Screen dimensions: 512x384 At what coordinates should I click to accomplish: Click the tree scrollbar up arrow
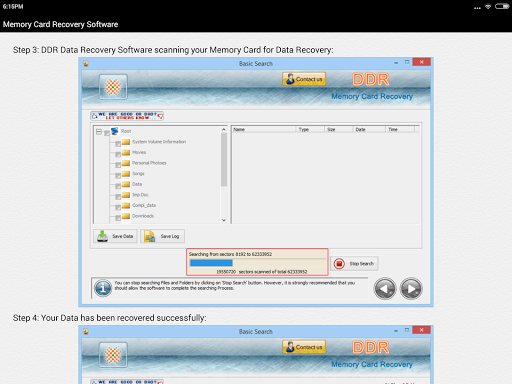224,129
